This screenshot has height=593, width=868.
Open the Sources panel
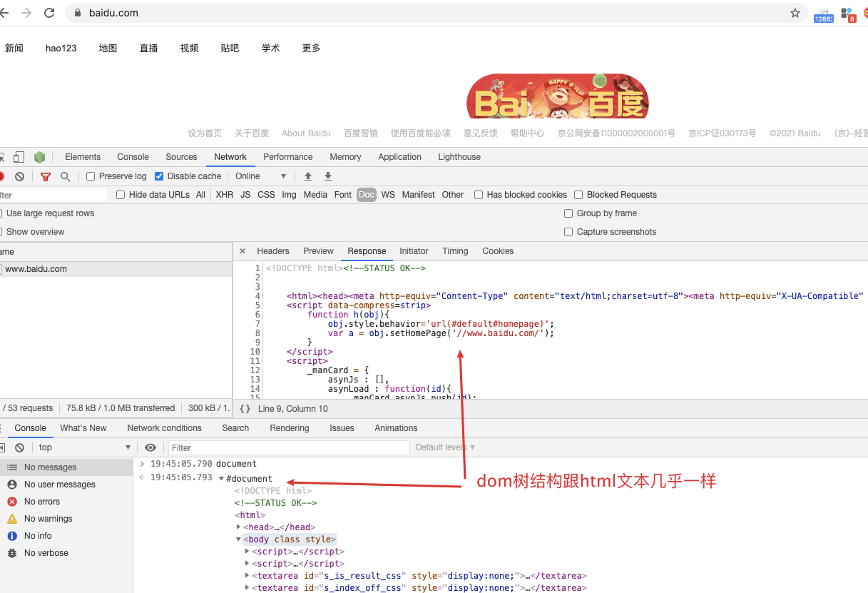coord(181,157)
